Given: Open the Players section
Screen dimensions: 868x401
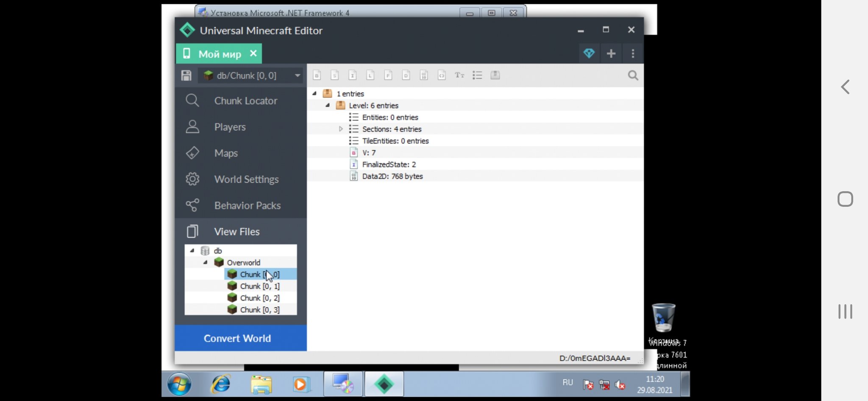Looking at the screenshot, I should [x=241, y=127].
